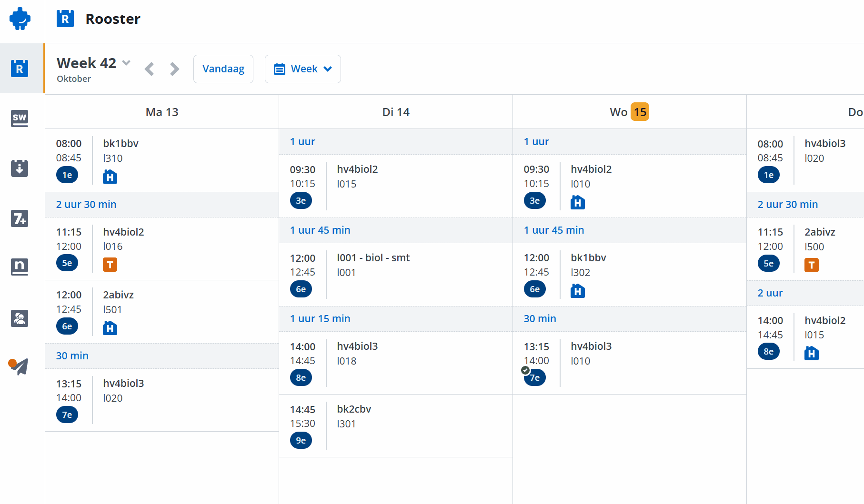Click the Somtoday logo in the sidebar
Image resolution: width=864 pixels, height=504 pixels.
coord(20,19)
